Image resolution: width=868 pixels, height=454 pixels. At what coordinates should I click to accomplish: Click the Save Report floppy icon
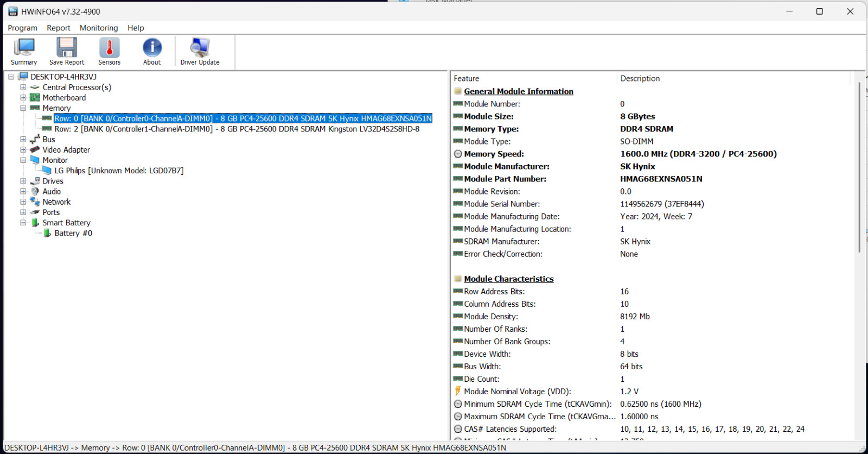[67, 47]
